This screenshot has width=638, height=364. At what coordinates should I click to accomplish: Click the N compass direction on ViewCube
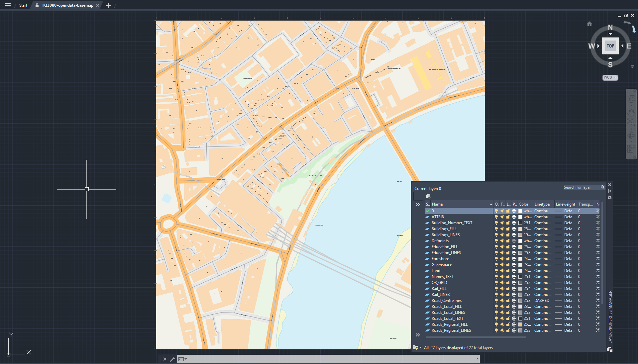point(610,28)
